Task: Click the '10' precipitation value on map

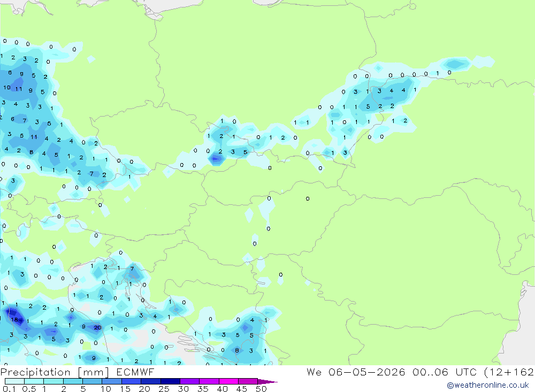Action: click(7, 88)
